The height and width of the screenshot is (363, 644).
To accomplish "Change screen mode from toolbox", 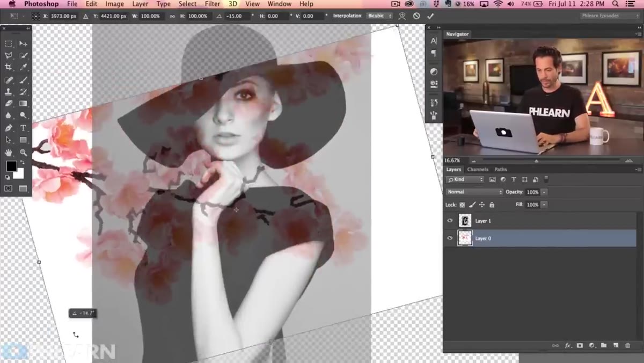I will [x=24, y=188].
